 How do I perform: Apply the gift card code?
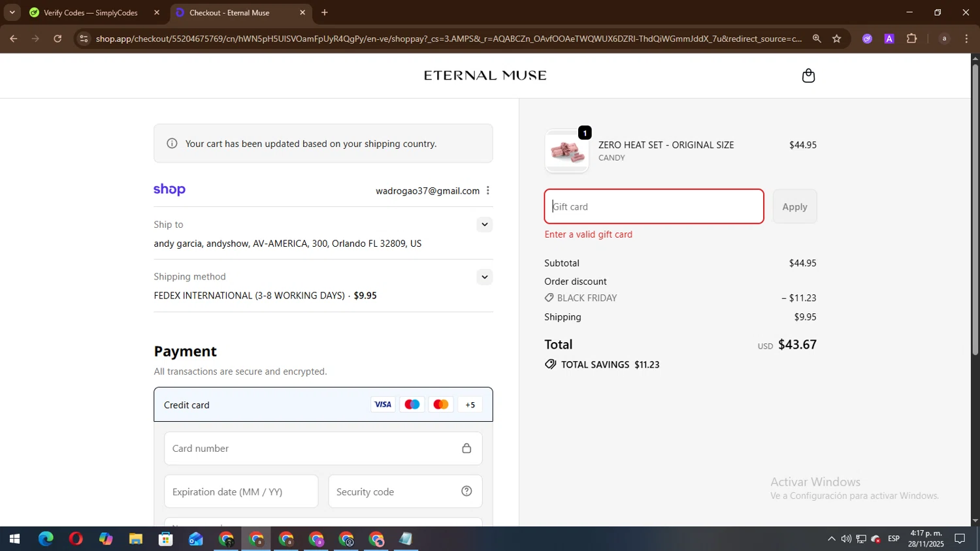click(794, 206)
